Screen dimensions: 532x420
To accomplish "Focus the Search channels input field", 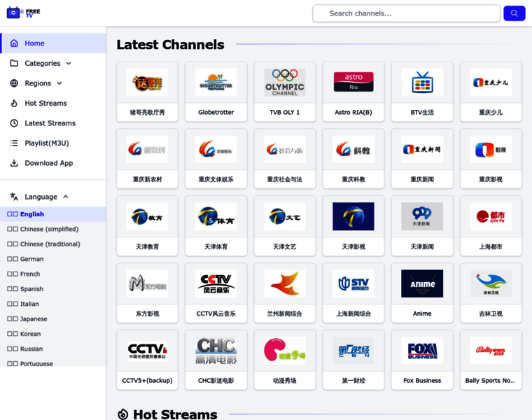I will pos(406,13).
